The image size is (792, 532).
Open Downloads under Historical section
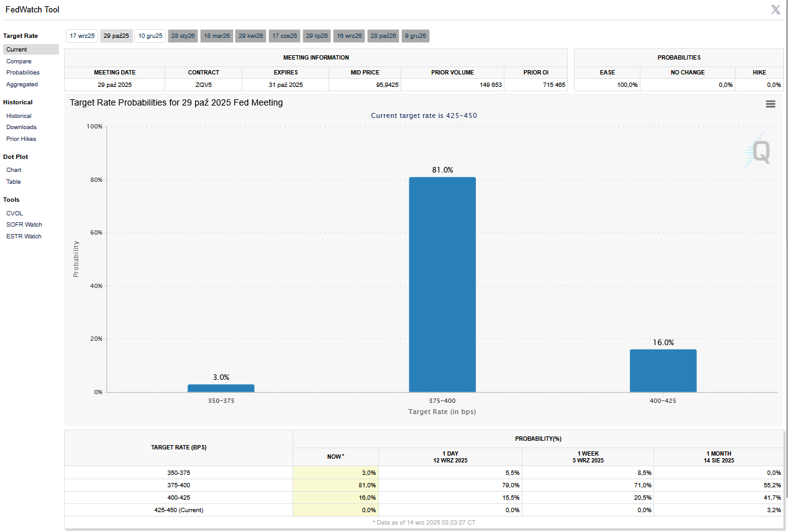click(x=21, y=127)
